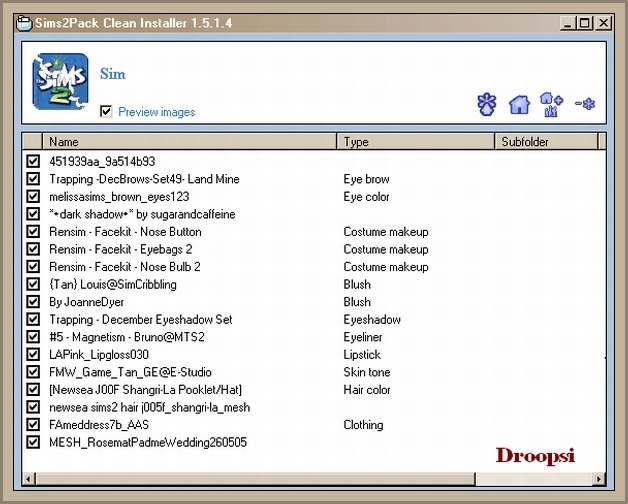Screen dimensions: 628x504
Task: Click the Sim title text
Action: [x=113, y=74]
